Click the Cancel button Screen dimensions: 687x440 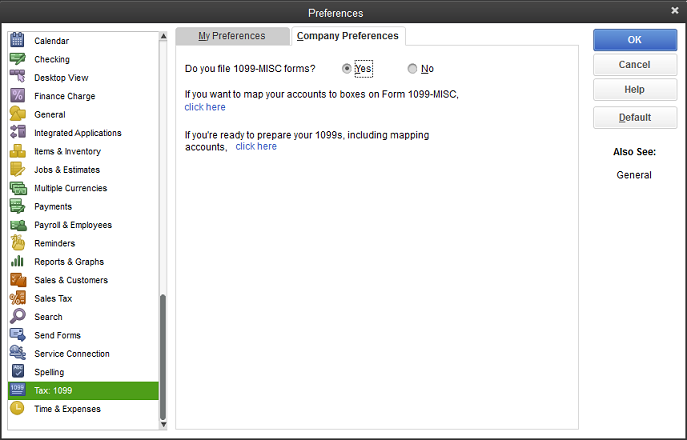tap(635, 64)
